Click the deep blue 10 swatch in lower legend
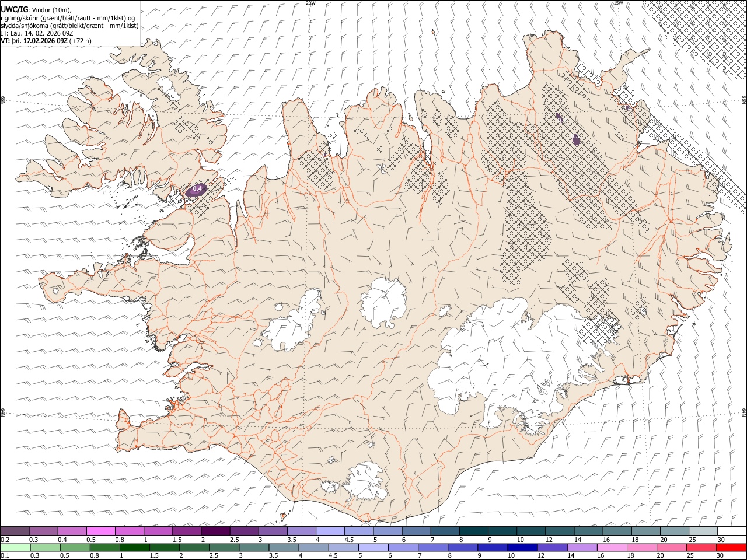The image size is (747, 560). click(522, 547)
